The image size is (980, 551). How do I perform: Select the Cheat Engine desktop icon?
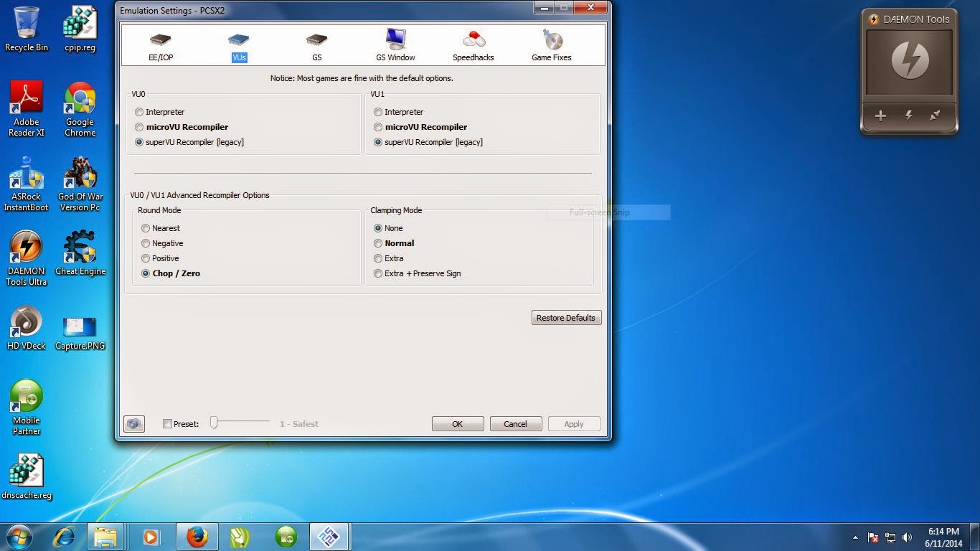(x=80, y=253)
